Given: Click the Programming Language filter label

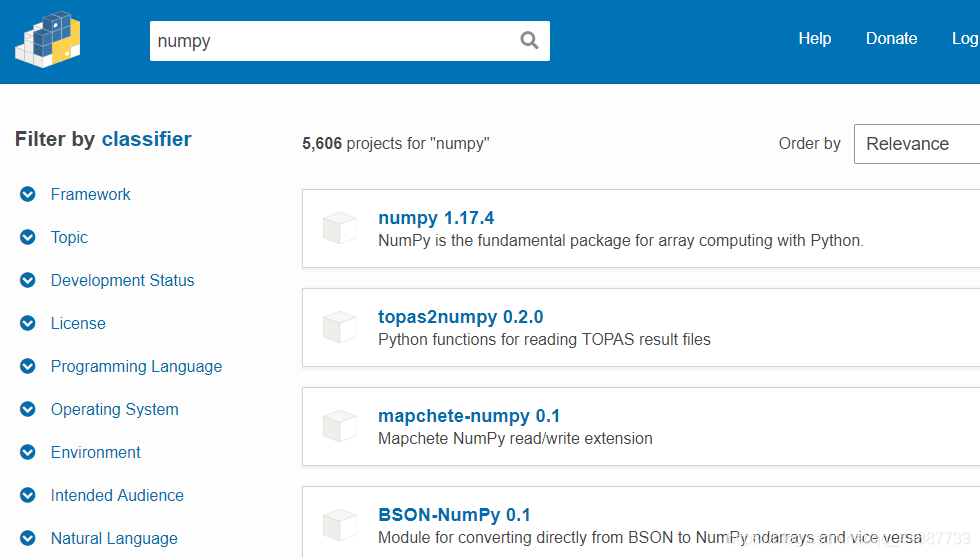Looking at the screenshot, I should 136,366.
